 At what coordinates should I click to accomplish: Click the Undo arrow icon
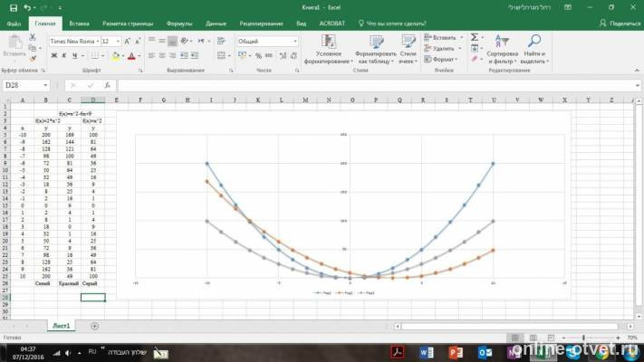pyautogui.click(x=27, y=8)
